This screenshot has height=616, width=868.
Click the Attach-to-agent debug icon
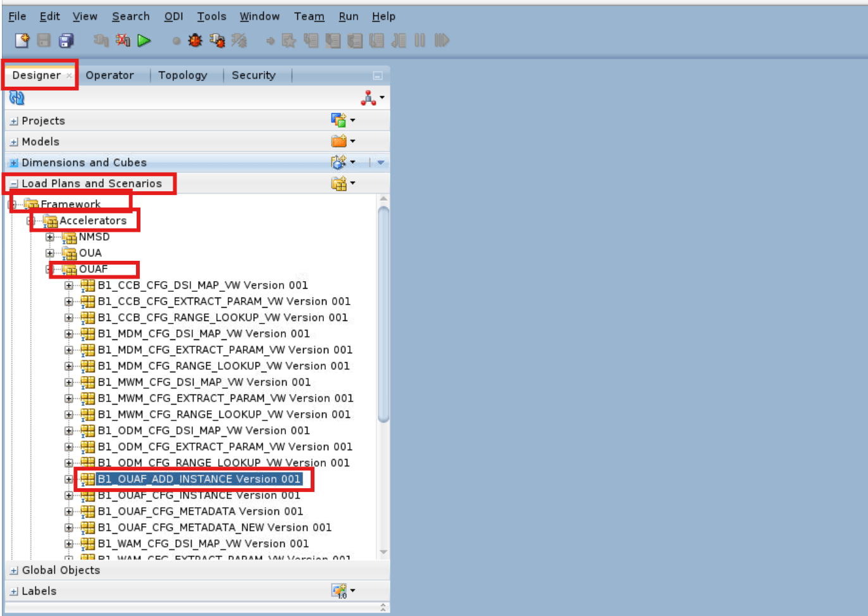click(x=218, y=40)
